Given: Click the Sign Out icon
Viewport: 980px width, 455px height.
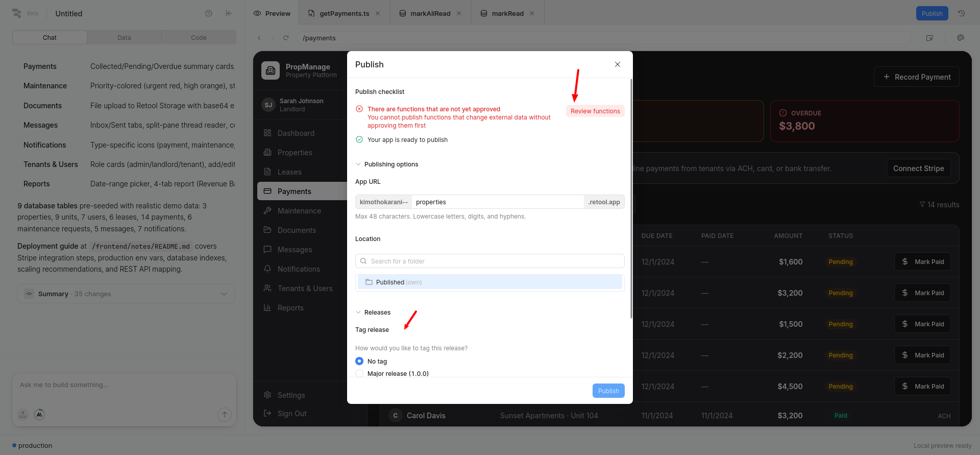Looking at the screenshot, I should (267, 413).
